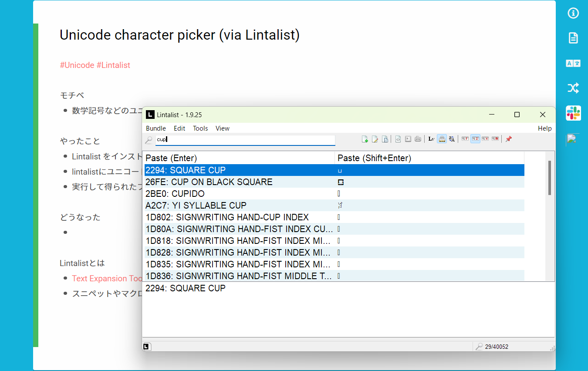Click the "どうなった" heading on the page
The width and height of the screenshot is (588, 371).
tap(80, 217)
